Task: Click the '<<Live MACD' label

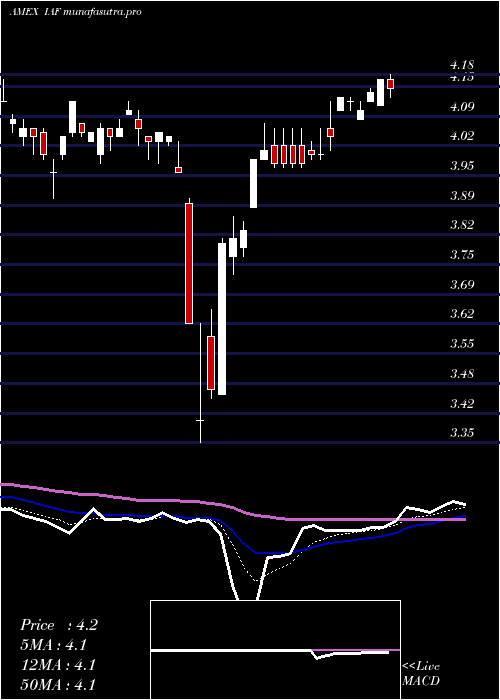Action: [421, 673]
